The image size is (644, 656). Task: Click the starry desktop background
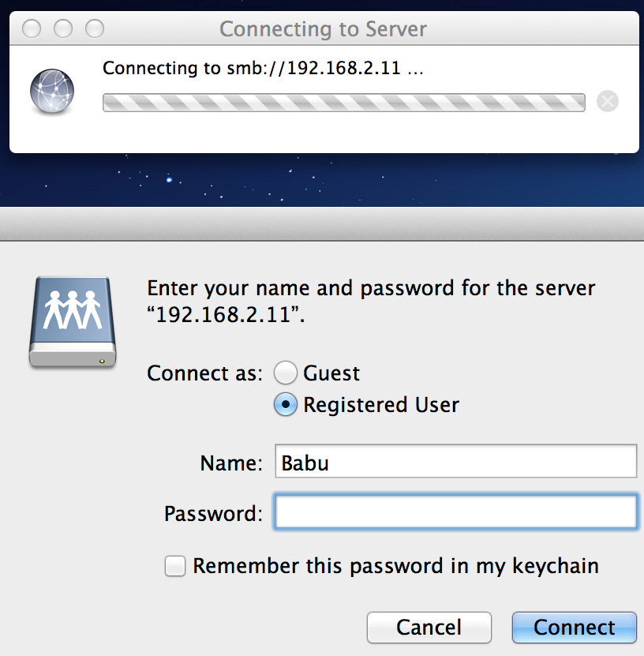coord(322,180)
